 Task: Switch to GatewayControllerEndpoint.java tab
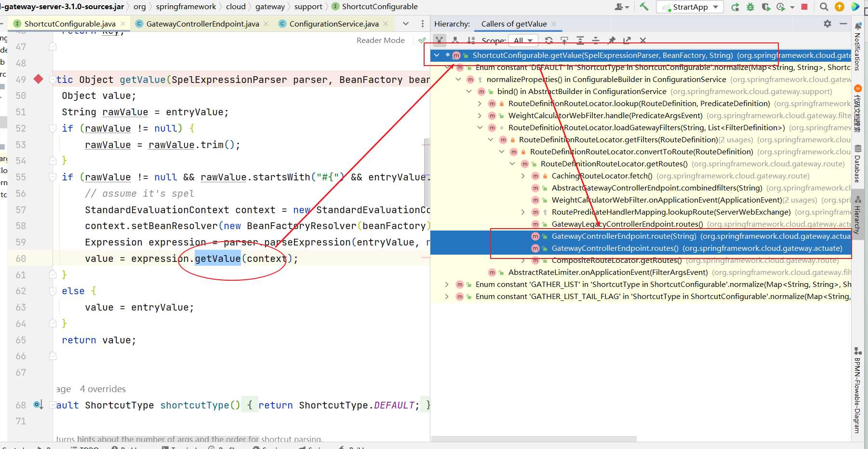tap(202, 24)
